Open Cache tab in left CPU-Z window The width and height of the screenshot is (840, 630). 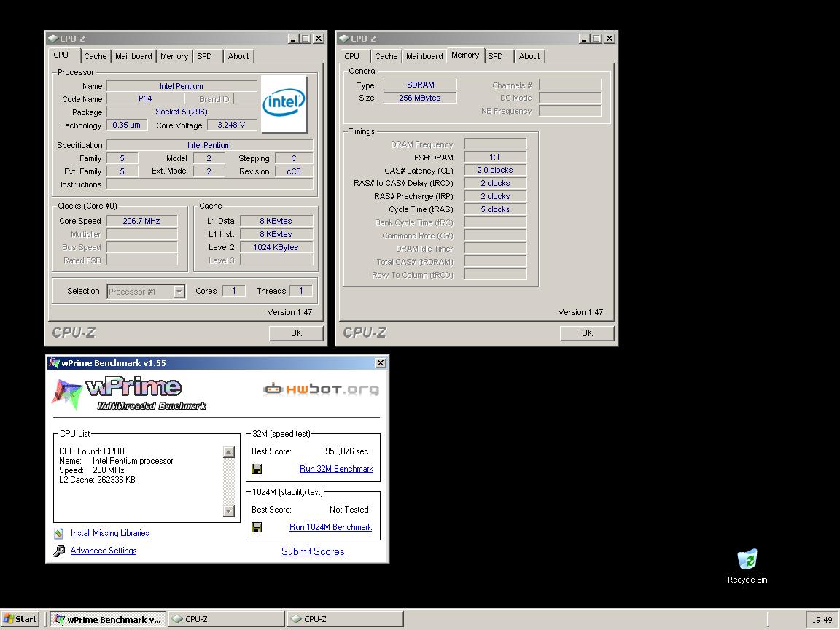point(96,56)
